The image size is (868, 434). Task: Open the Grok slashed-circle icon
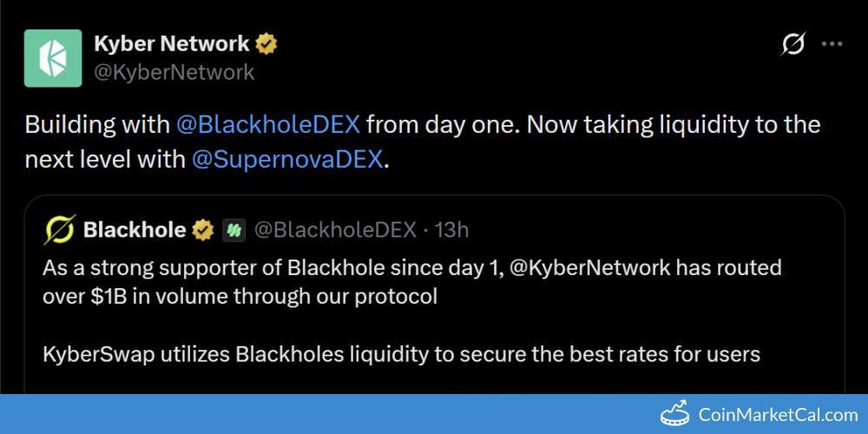tap(793, 43)
